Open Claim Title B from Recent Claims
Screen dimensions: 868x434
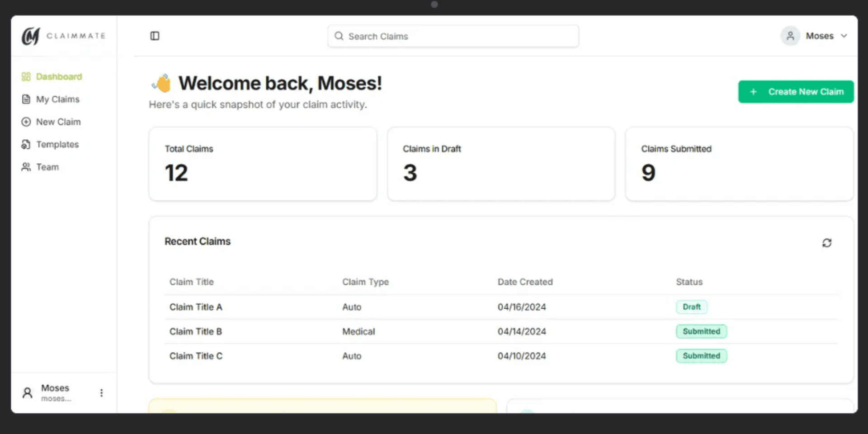195,331
